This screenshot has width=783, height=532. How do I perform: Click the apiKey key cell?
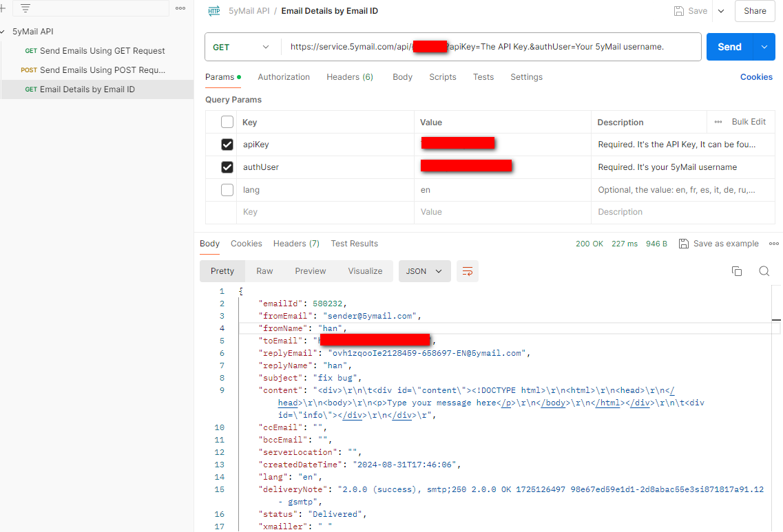coord(325,145)
